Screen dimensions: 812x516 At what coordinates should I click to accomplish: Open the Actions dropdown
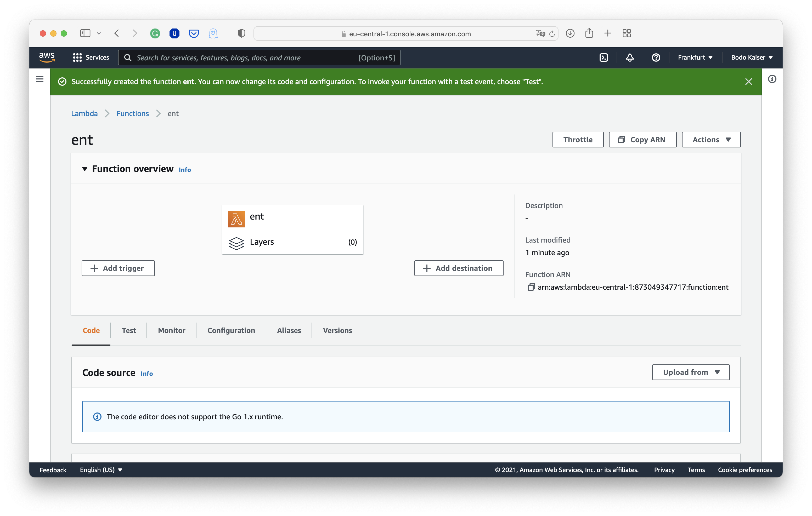coord(711,139)
